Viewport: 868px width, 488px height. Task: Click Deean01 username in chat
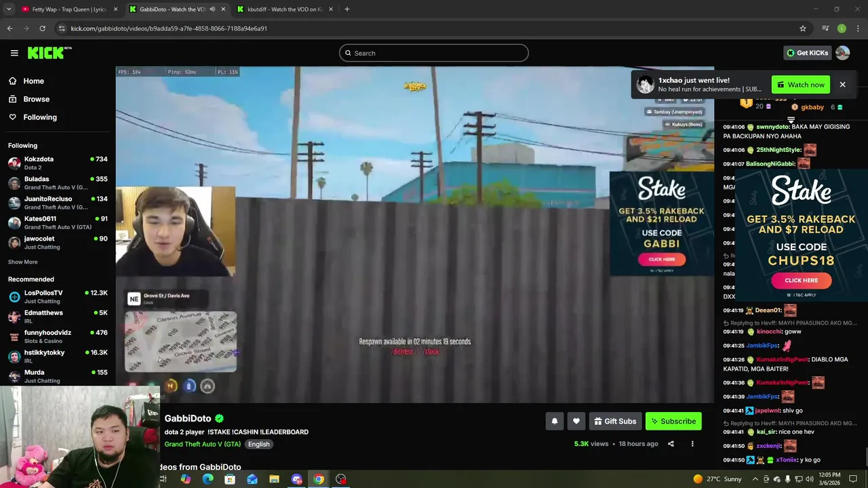(768, 310)
